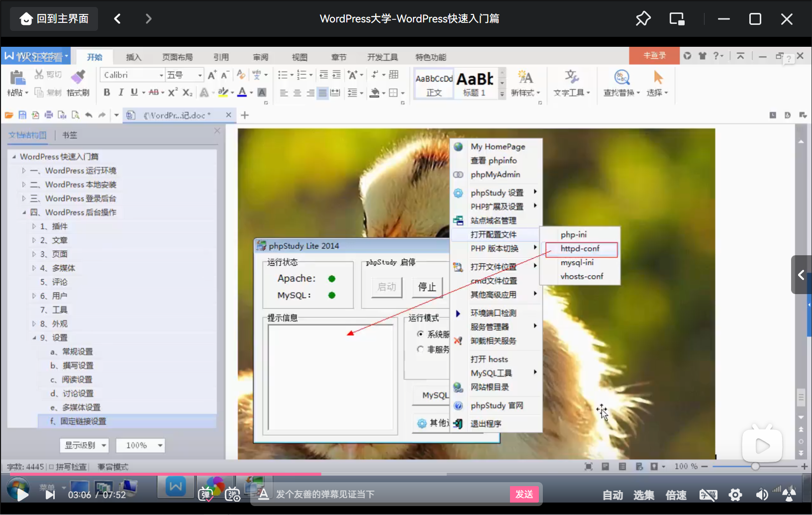Click the Underline formatting icon
This screenshot has width=812, height=515.
(x=134, y=93)
